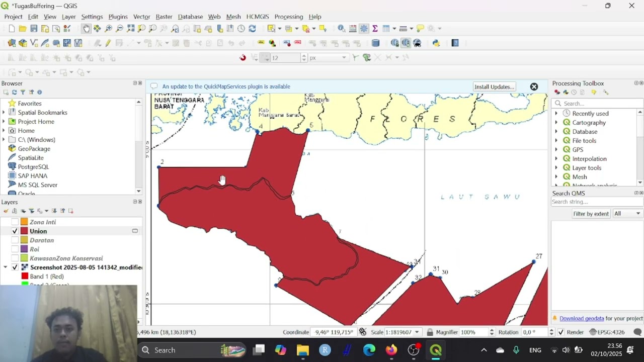This screenshot has width=644, height=362.
Task: Refresh the map canvas
Action: (252, 29)
